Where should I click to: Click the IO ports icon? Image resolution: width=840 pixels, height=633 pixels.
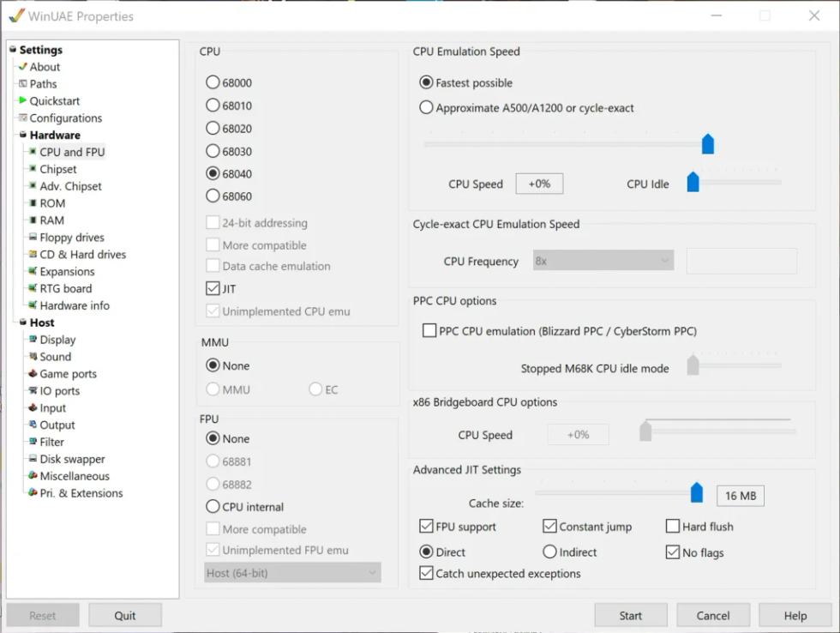(x=33, y=391)
